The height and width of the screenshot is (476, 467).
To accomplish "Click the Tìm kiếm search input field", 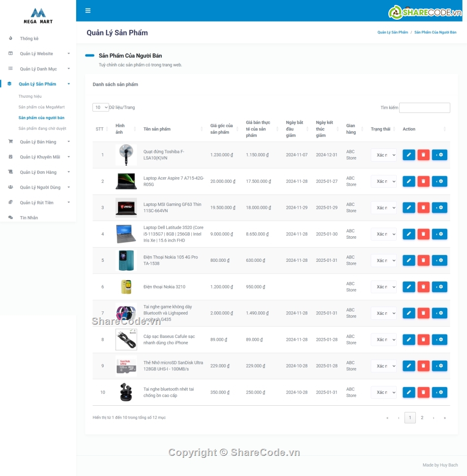I will pyautogui.click(x=424, y=108).
